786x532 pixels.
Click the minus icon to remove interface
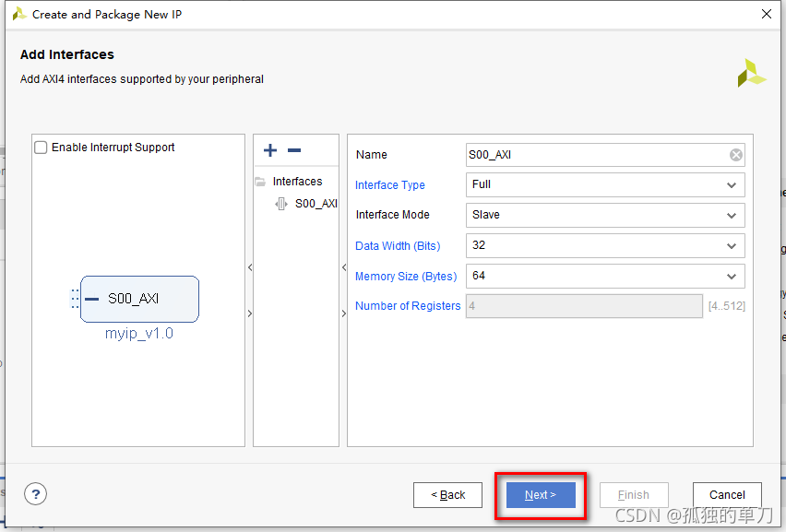click(x=294, y=150)
